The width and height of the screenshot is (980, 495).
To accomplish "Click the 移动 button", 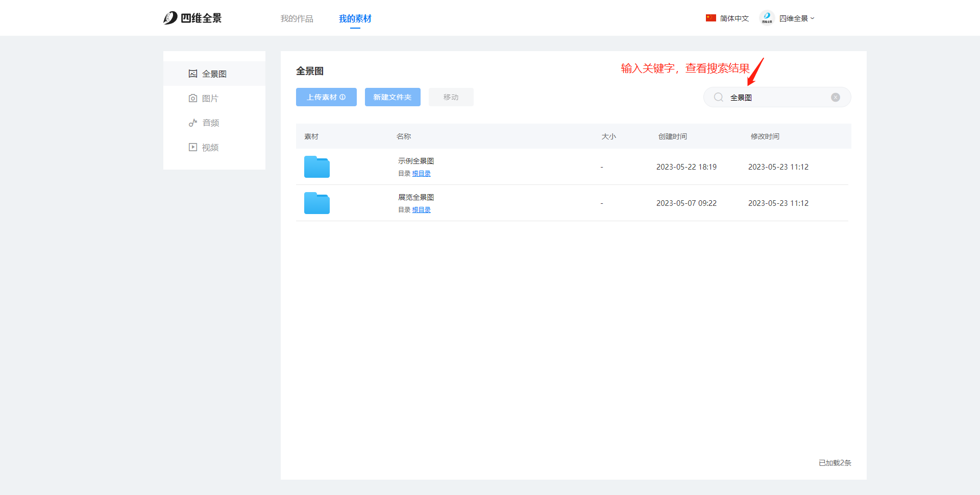I will pyautogui.click(x=451, y=97).
